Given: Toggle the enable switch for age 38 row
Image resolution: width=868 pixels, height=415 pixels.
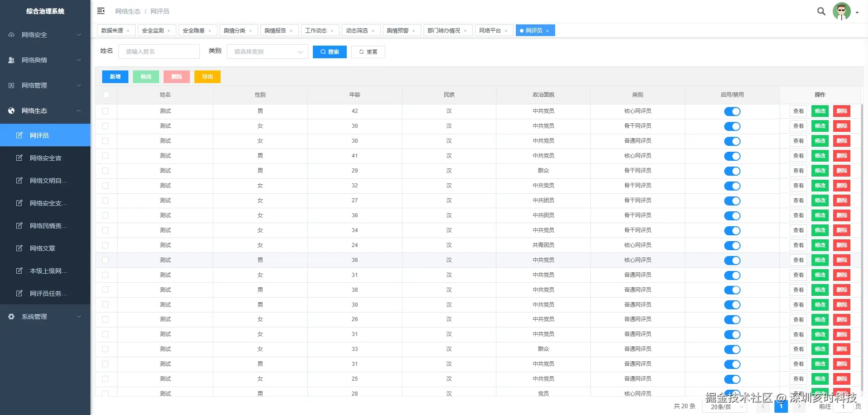Looking at the screenshot, I should coord(732,290).
